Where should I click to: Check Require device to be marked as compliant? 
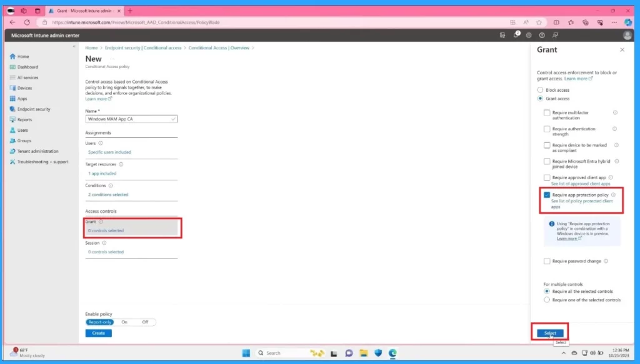[x=547, y=145]
